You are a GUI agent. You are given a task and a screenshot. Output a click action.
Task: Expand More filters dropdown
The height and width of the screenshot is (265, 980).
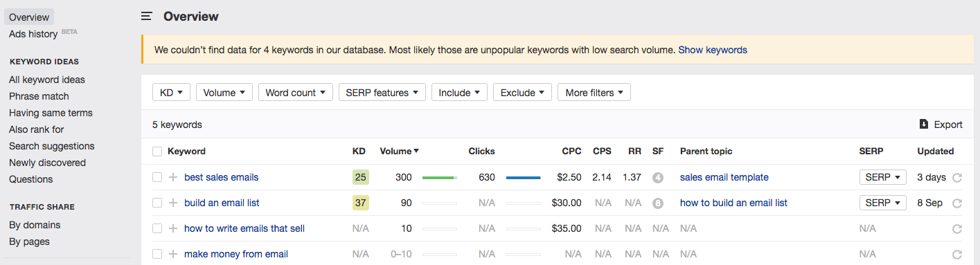coord(594,93)
